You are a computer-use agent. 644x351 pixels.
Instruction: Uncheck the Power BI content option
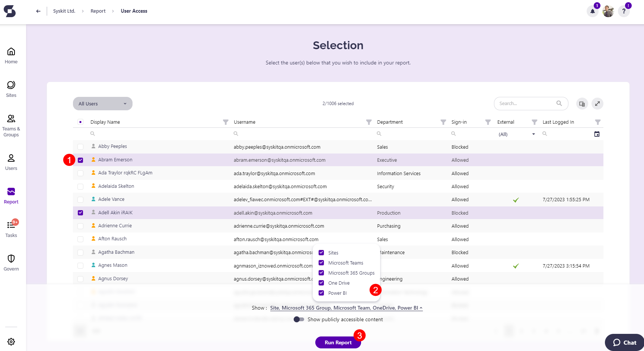click(x=321, y=293)
